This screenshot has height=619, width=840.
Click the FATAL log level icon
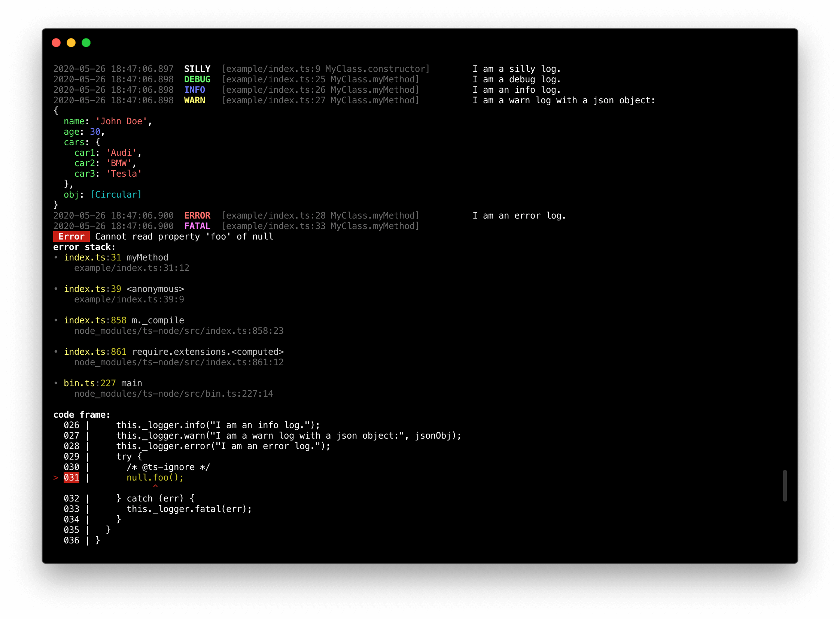pos(197,226)
